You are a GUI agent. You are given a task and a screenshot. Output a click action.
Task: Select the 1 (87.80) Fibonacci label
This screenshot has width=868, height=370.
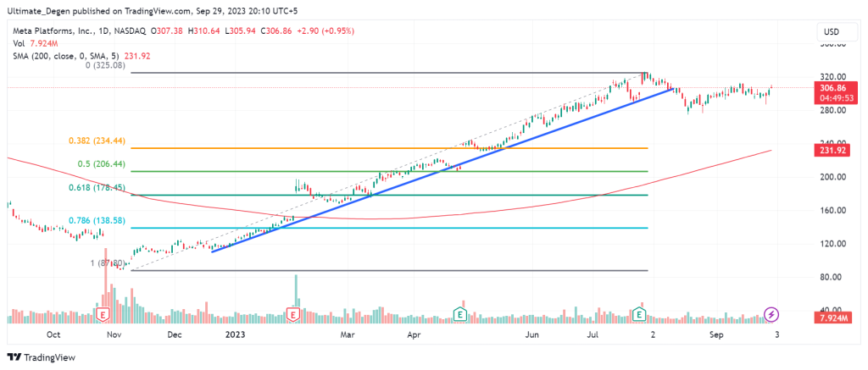(108, 263)
